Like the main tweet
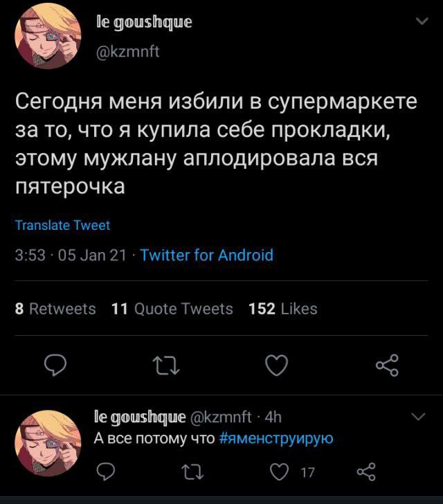The image size is (443, 504). click(x=276, y=366)
